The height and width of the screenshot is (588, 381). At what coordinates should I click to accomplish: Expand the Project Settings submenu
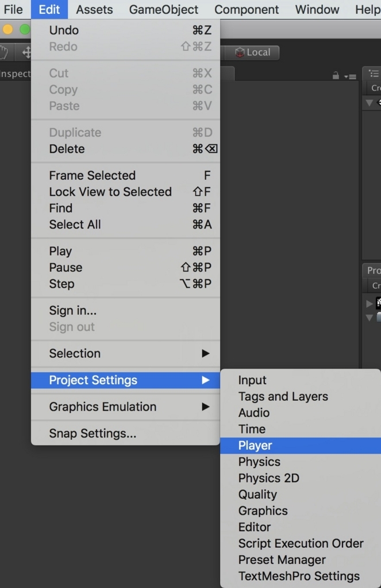125,380
